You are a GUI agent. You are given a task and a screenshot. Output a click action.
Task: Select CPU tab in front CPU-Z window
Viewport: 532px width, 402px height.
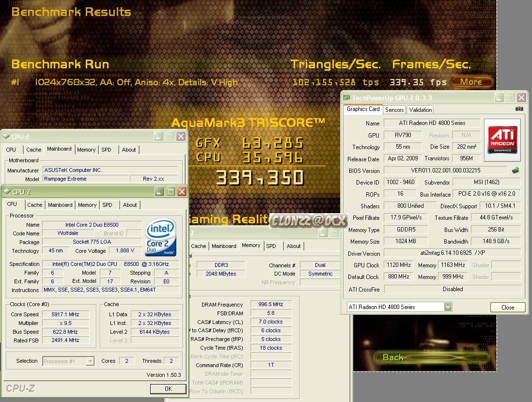click(12, 204)
